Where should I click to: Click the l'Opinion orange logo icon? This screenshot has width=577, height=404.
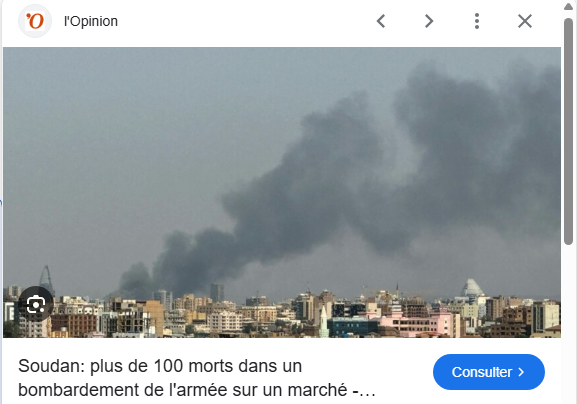pos(35,21)
